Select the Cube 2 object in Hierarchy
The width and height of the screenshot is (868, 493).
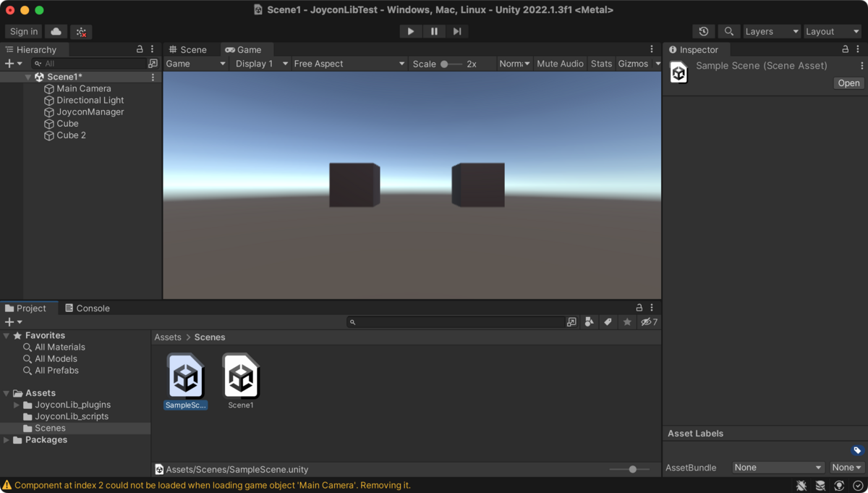coord(71,135)
